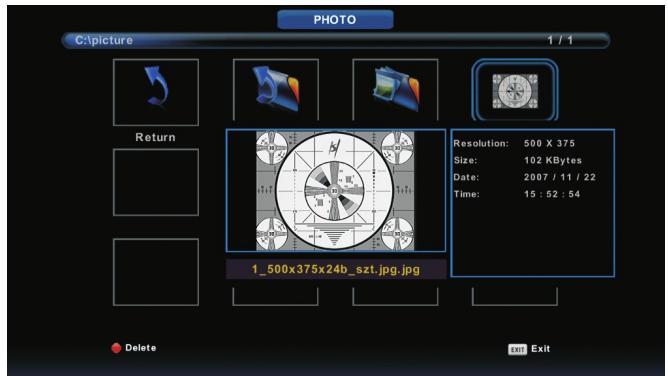This screenshot has width=668, height=376.
Task: Click the 500 X 375 value
Action: (550, 144)
